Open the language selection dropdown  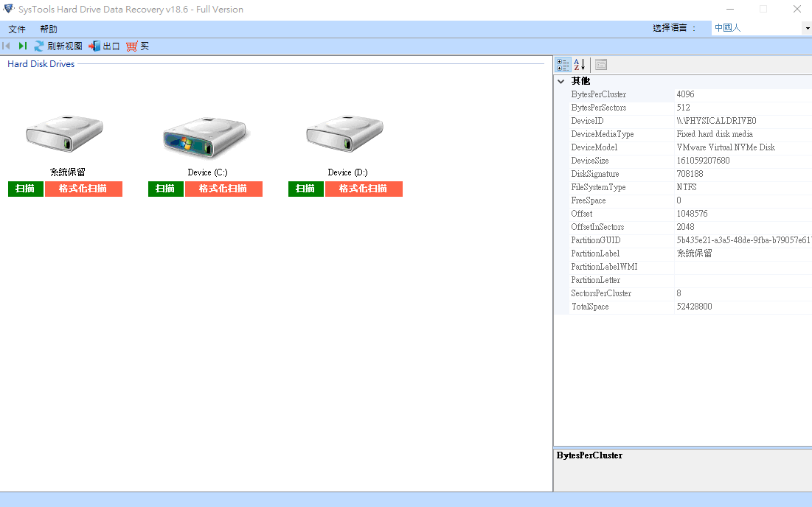click(x=807, y=28)
